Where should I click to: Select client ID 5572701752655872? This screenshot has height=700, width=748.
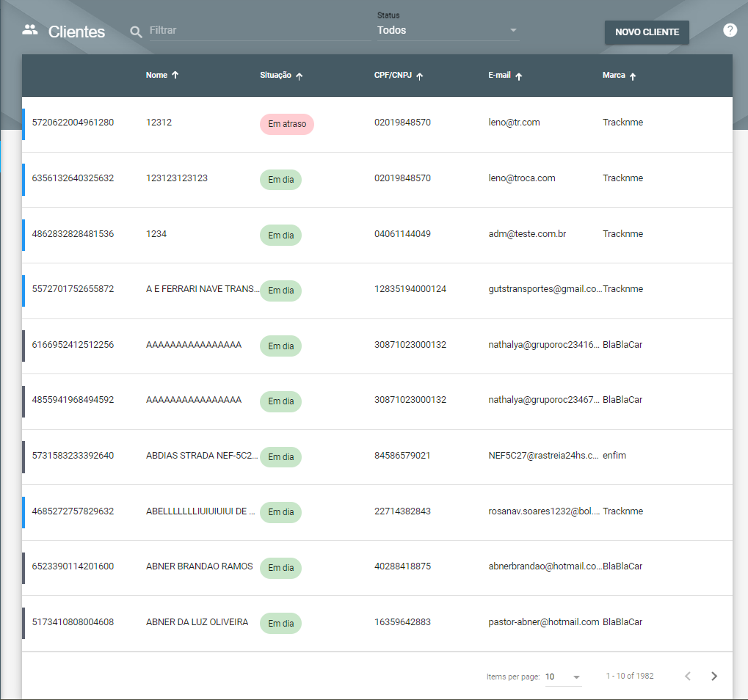click(x=73, y=289)
